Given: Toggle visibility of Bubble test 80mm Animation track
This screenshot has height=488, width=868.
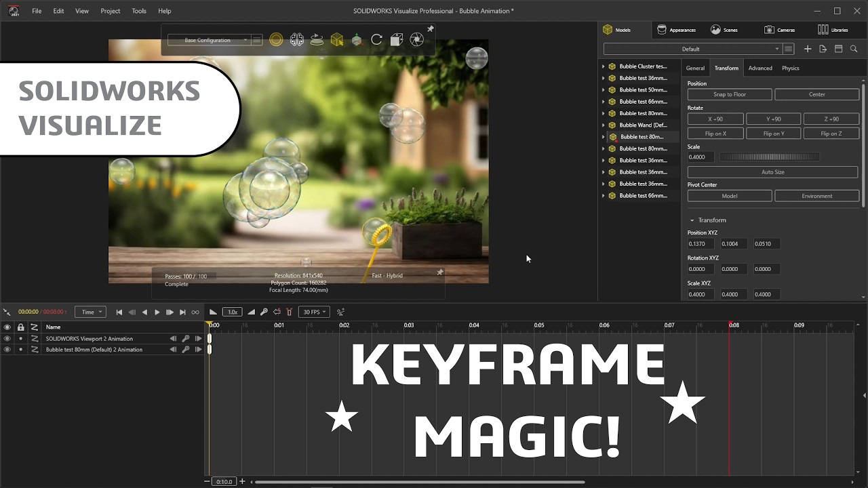Looking at the screenshot, I should tap(7, 350).
